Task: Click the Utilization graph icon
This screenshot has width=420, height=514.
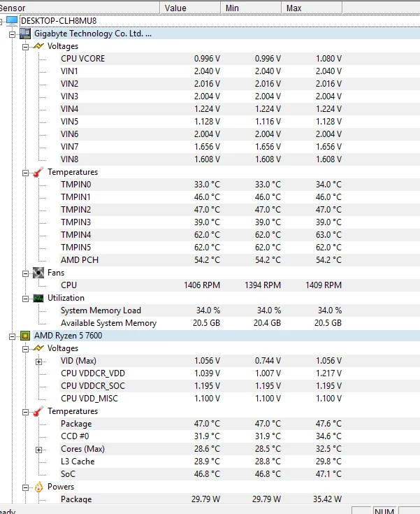Action: coord(38,298)
